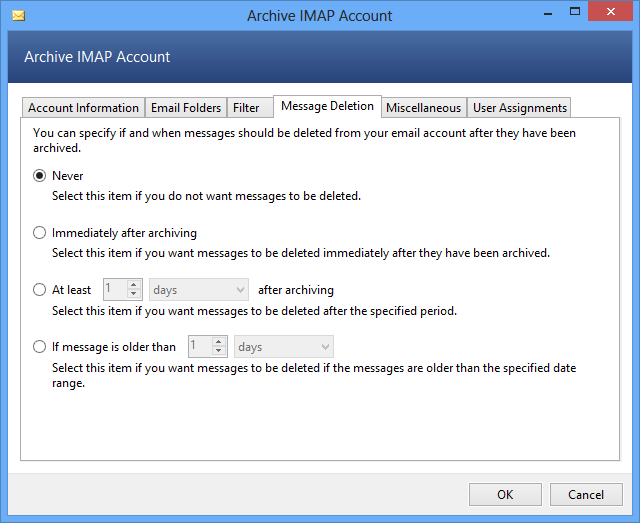This screenshot has height=523, width=640.
Task: Open days dropdown for At least period
Action: click(x=199, y=290)
